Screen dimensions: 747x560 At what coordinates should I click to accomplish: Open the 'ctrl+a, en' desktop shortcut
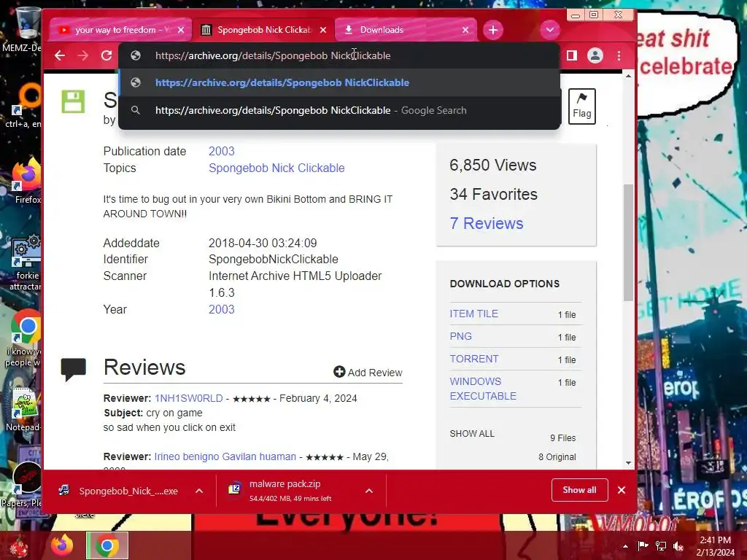coord(24,105)
